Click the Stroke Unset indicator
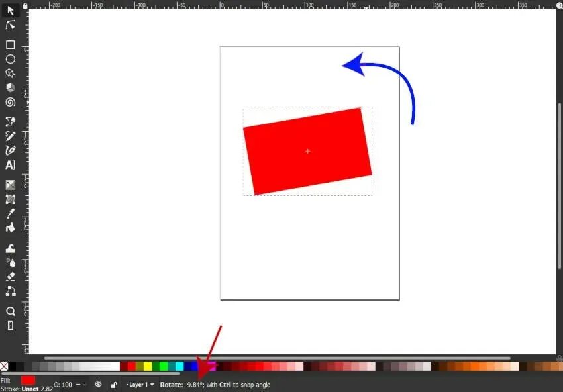Screen dimensions: 563x392 30,389
